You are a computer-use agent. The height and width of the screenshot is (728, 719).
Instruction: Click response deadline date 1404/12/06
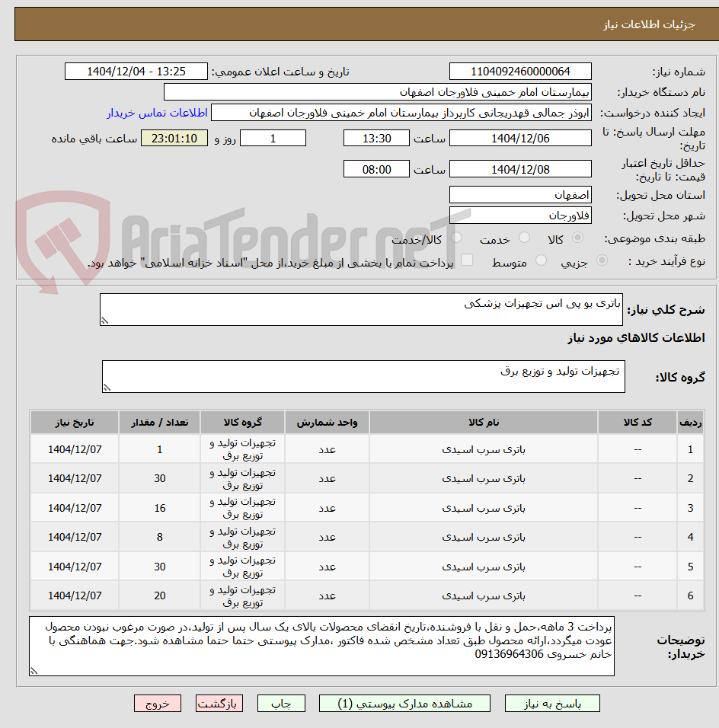[520, 139]
